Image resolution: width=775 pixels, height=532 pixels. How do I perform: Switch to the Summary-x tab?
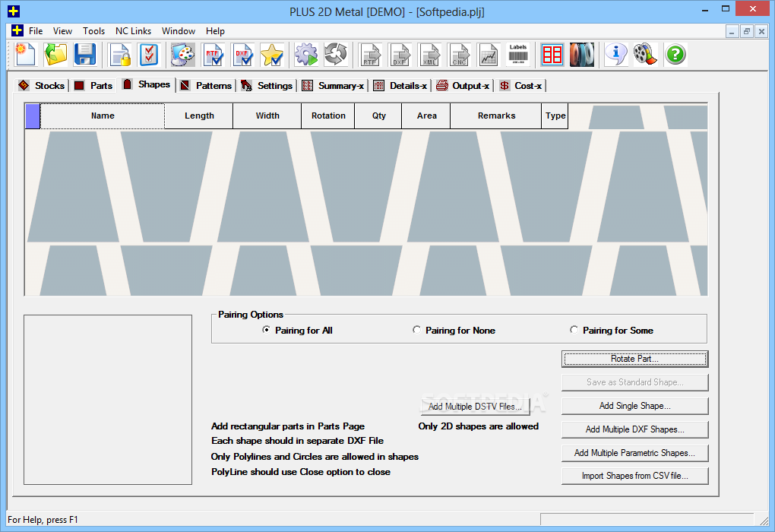tap(333, 86)
